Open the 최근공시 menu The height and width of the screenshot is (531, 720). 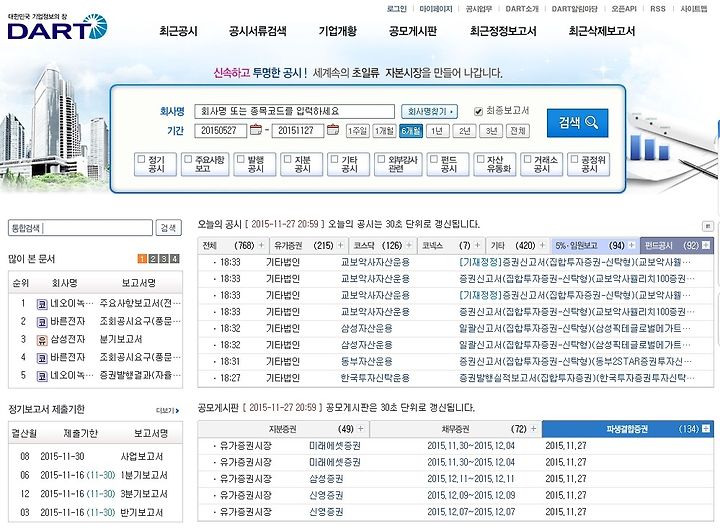tap(178, 31)
